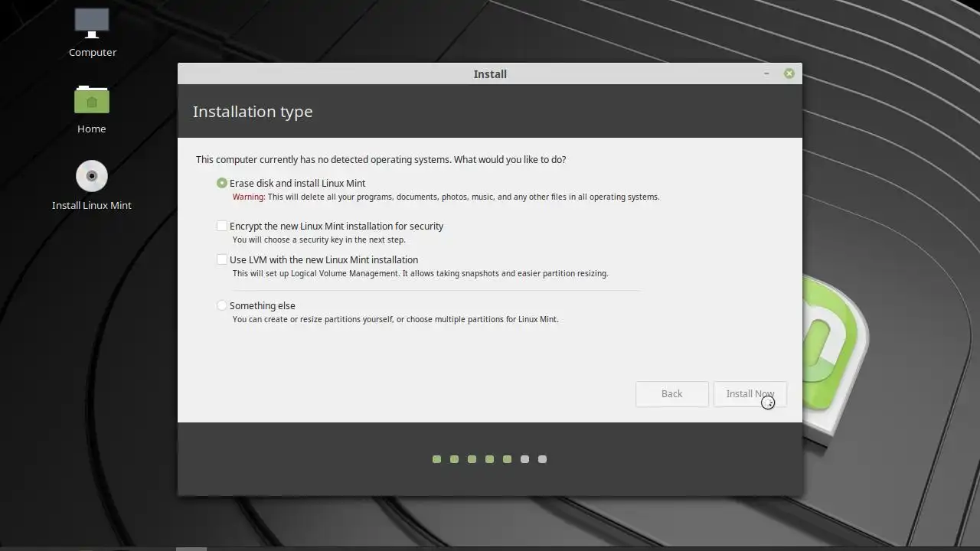Image resolution: width=980 pixels, height=551 pixels.
Task: Click the 'create or resize partitions yourself' text
Action: pos(396,319)
